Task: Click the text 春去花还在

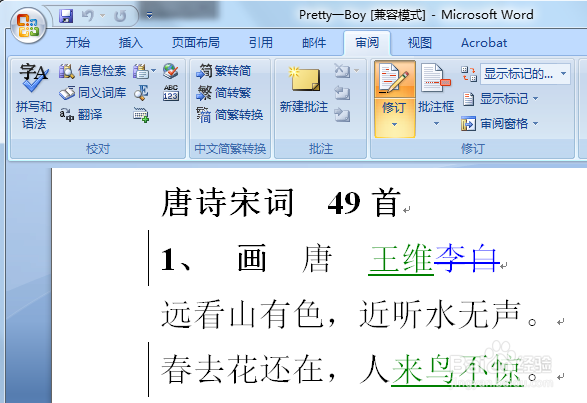Action: pos(243,370)
